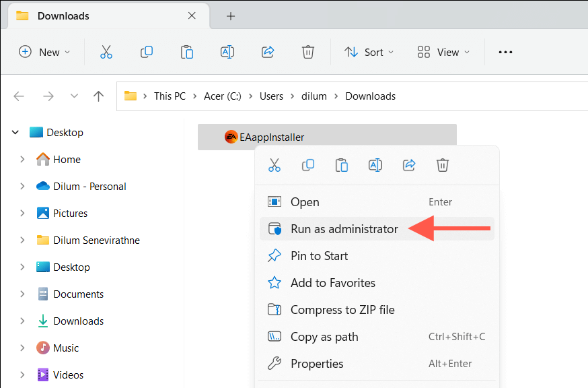This screenshot has height=388, width=588.
Task: Open the New item dropdown
Action: coord(44,52)
